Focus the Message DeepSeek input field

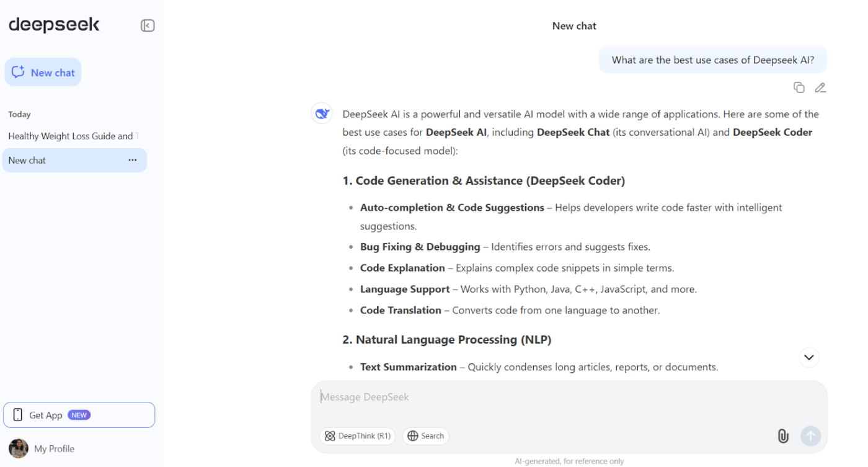point(569,397)
